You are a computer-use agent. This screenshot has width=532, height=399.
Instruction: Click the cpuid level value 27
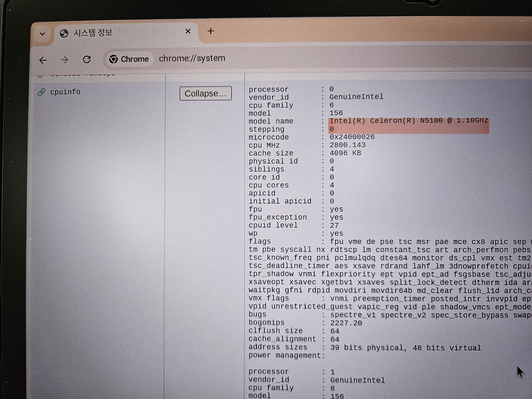click(334, 225)
